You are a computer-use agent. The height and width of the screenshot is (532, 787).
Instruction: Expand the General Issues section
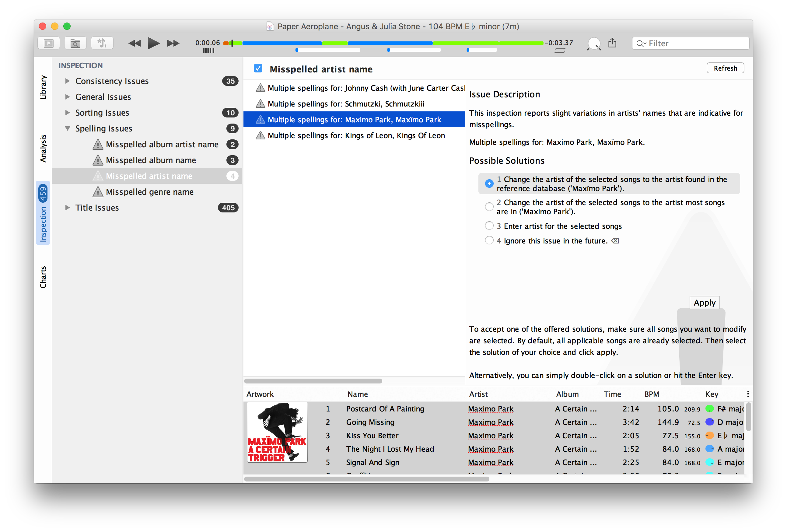67,97
